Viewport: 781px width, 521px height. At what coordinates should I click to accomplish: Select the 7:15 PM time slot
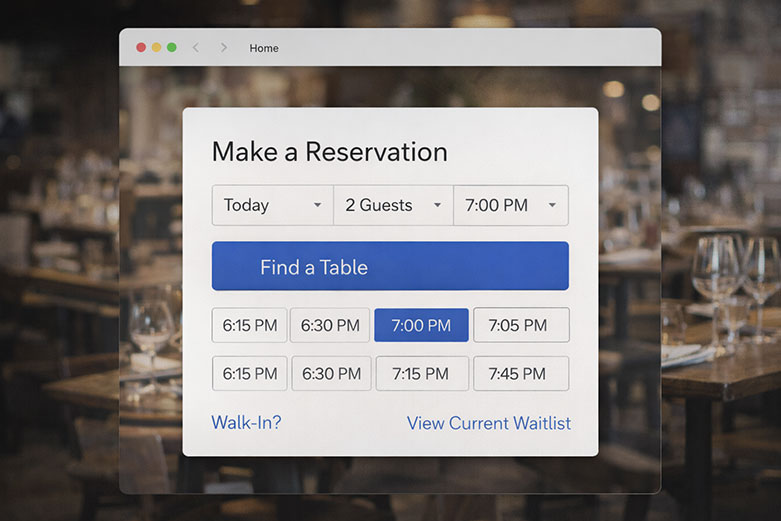[x=421, y=373]
